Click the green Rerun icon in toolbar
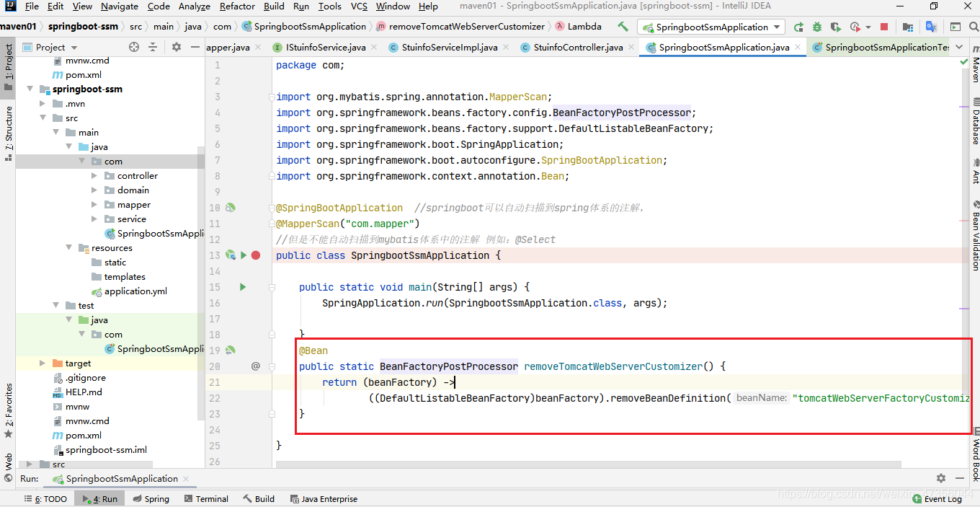 (798, 27)
